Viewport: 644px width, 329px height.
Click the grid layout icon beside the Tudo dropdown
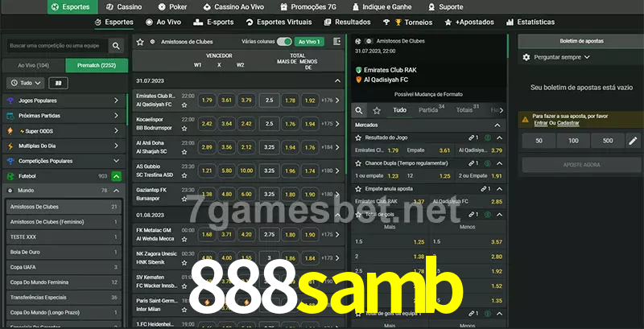[58, 84]
